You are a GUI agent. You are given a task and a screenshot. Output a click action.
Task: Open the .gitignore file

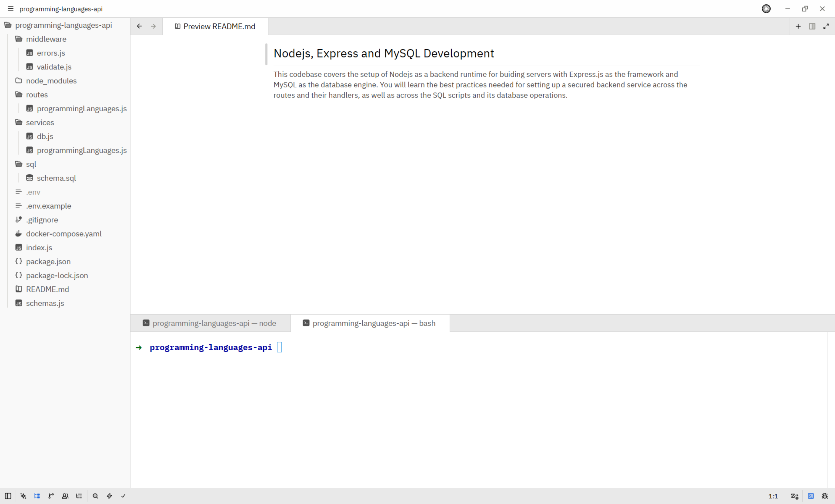(65, 220)
